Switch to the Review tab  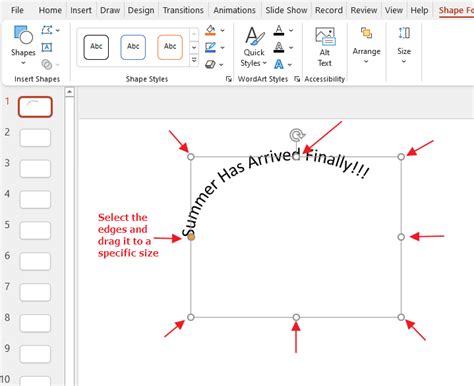tap(364, 10)
